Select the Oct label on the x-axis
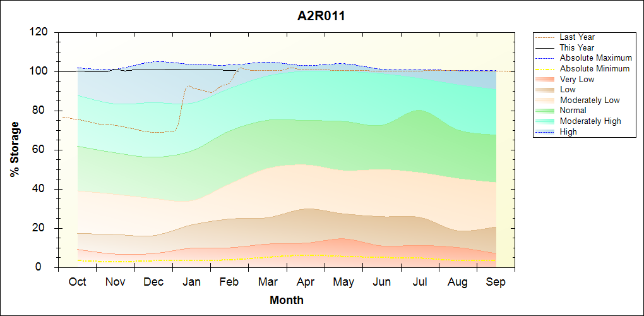Image resolution: width=644 pixels, height=316 pixels. (77, 282)
